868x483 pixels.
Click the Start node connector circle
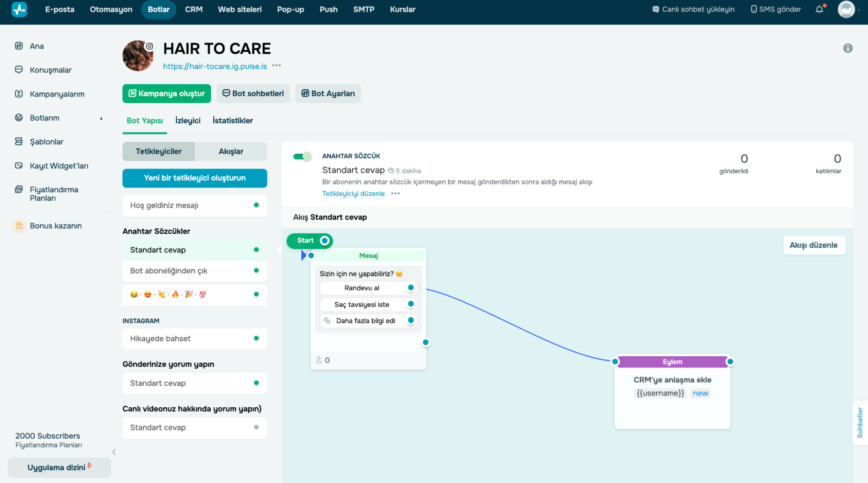[x=324, y=240]
